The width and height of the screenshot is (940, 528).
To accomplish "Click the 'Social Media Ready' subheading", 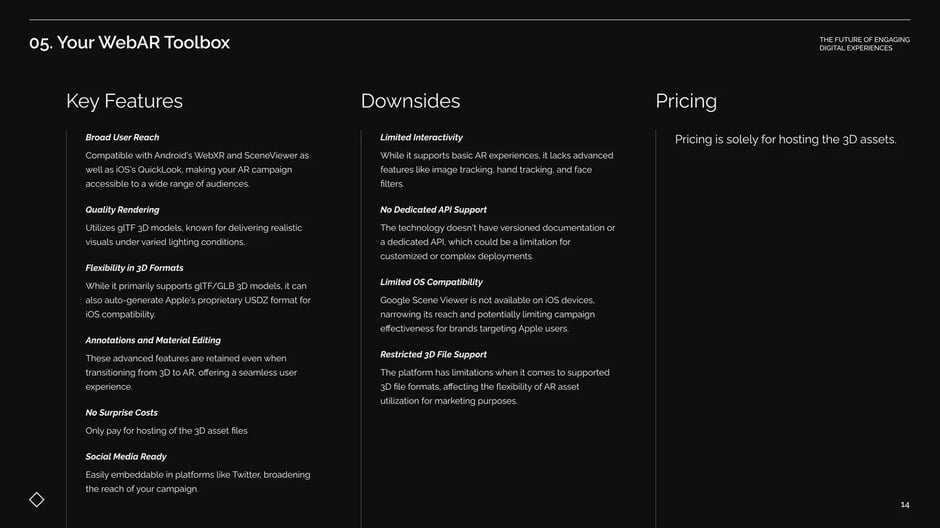I will point(126,457).
